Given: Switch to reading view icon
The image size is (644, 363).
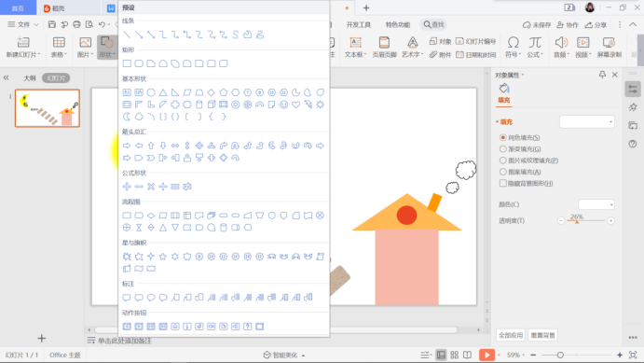Looking at the screenshot, I should pyautogui.click(x=468, y=355).
